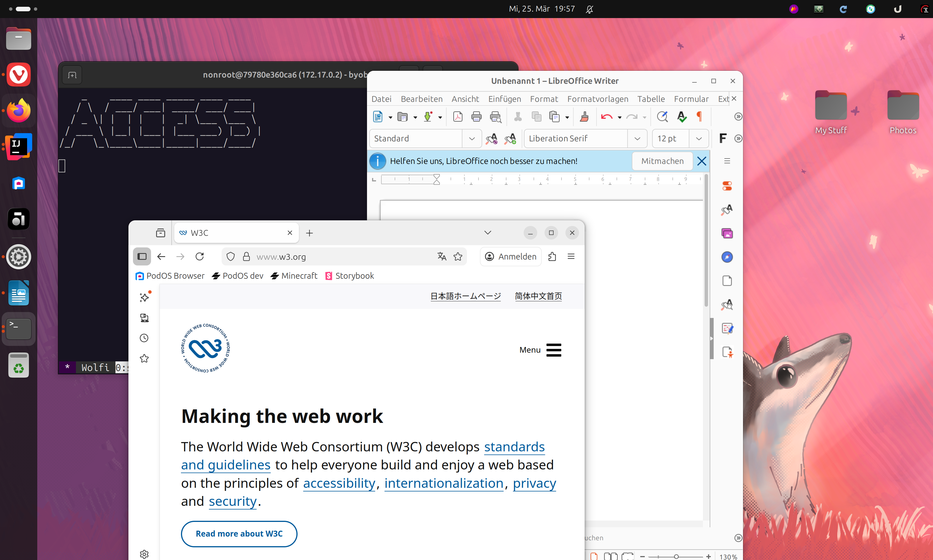The image size is (933, 560).
Task: Expand the Liberation Serif font dropdown
Action: pyautogui.click(x=637, y=139)
